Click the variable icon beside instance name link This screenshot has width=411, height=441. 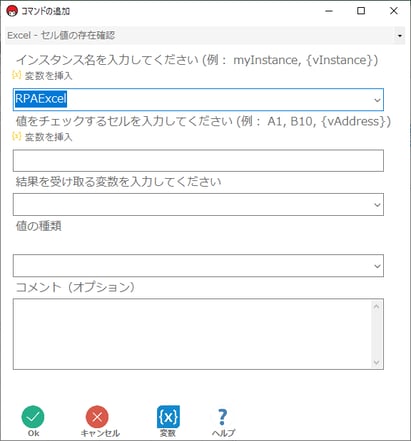coord(16,75)
